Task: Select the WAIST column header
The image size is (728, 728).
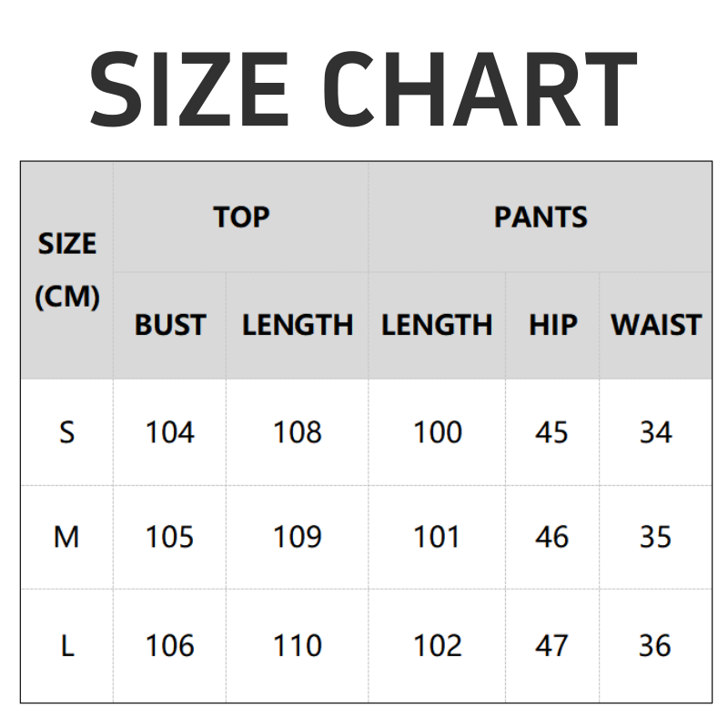Action: [656, 325]
